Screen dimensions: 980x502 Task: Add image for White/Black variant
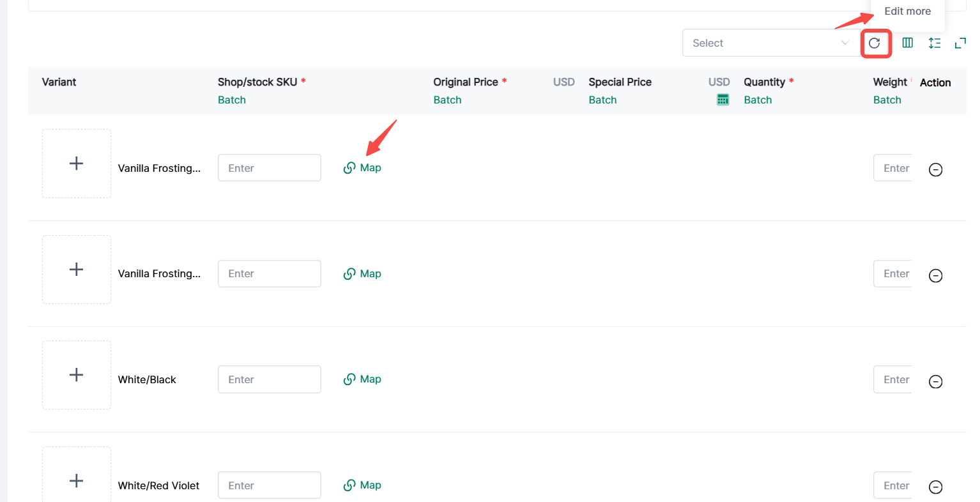pyautogui.click(x=77, y=375)
